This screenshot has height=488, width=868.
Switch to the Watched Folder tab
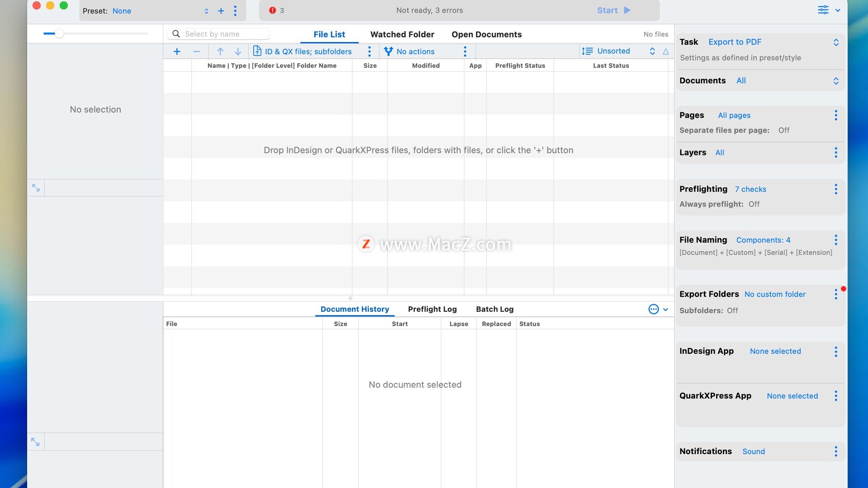click(402, 34)
